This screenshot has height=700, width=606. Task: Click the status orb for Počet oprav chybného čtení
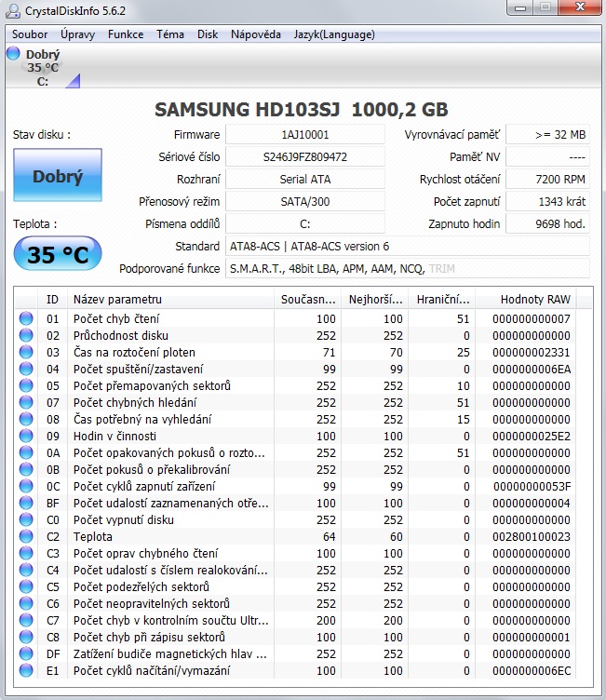coord(26,553)
